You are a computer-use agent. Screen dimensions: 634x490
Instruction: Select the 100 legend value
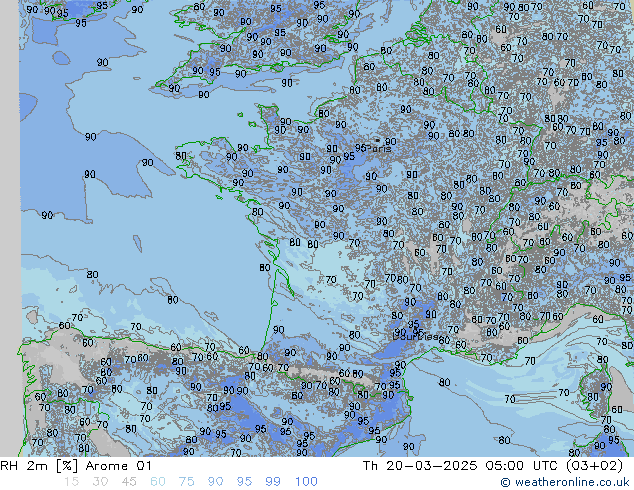(306, 481)
